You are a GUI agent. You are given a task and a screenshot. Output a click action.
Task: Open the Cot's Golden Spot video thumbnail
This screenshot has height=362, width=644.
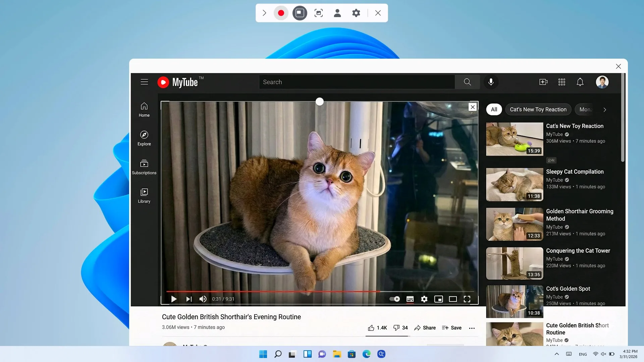(x=515, y=301)
